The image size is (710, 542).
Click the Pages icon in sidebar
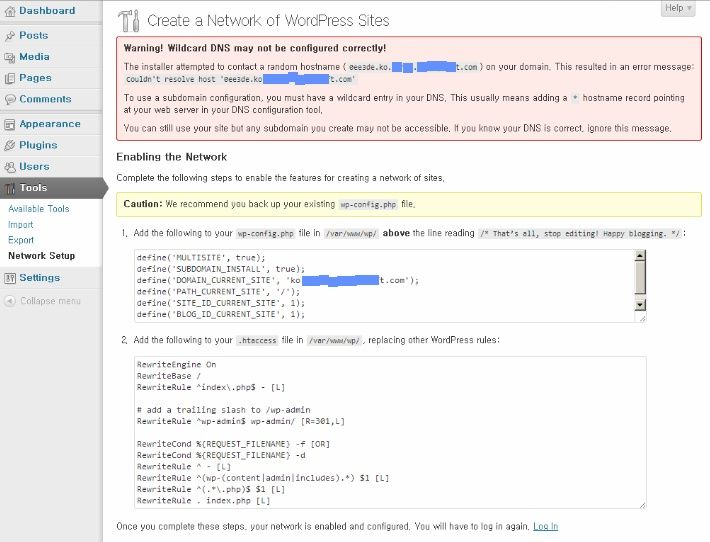[x=10, y=78]
